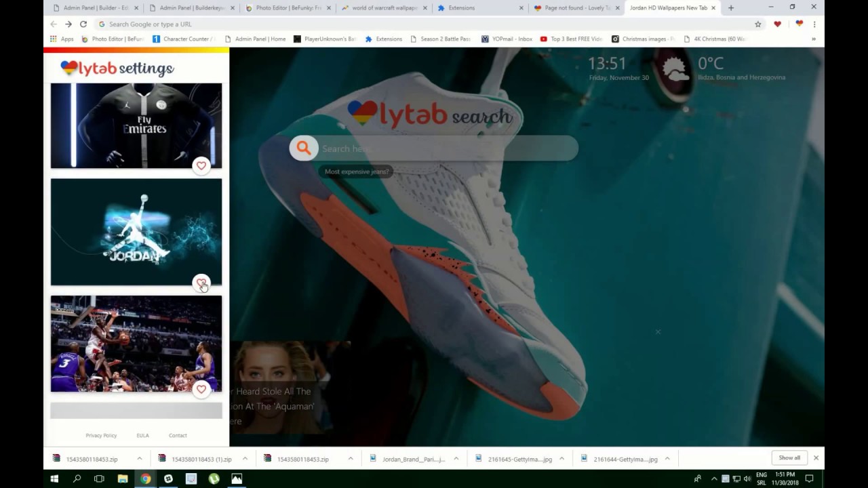868x488 pixels.
Task: Open the Privacy Policy link
Action: (x=101, y=435)
